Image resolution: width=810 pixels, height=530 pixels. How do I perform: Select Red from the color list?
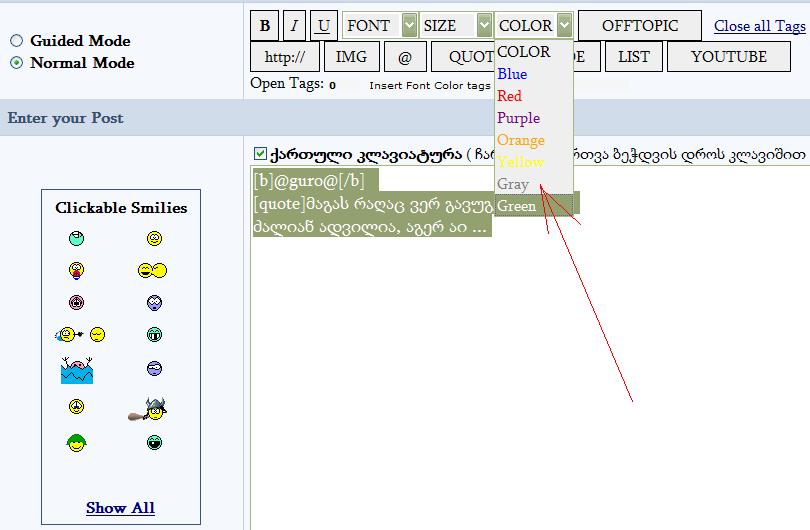[534, 96]
